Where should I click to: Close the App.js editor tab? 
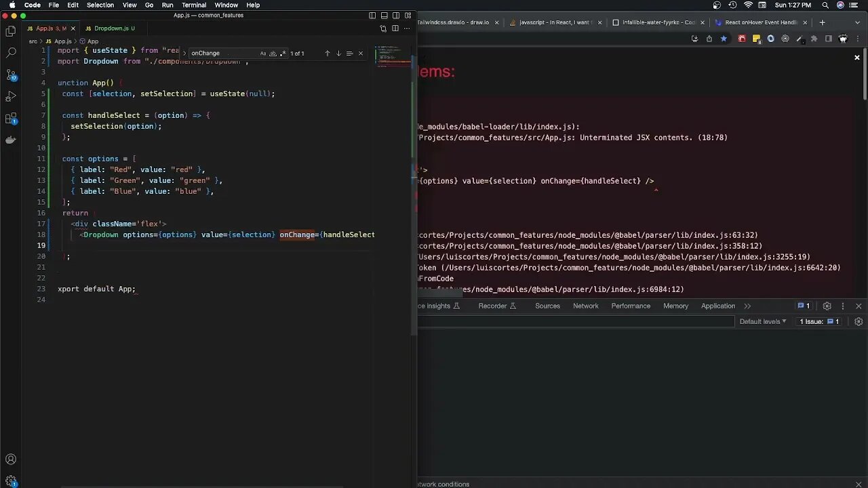(x=73, y=28)
